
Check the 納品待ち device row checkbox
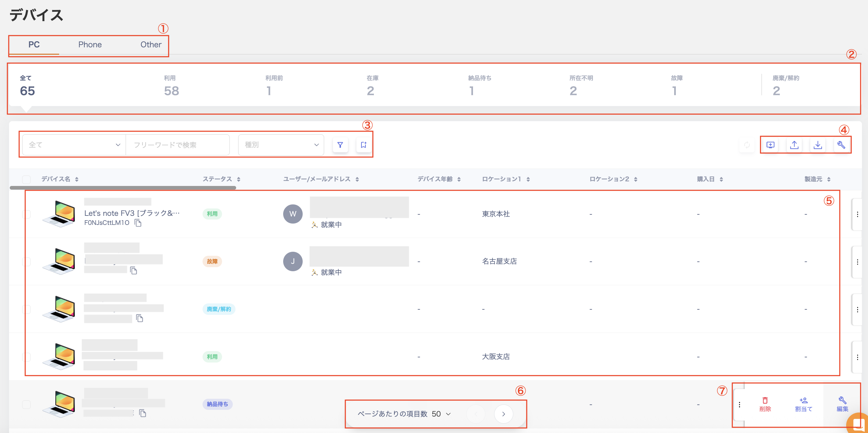(x=26, y=404)
